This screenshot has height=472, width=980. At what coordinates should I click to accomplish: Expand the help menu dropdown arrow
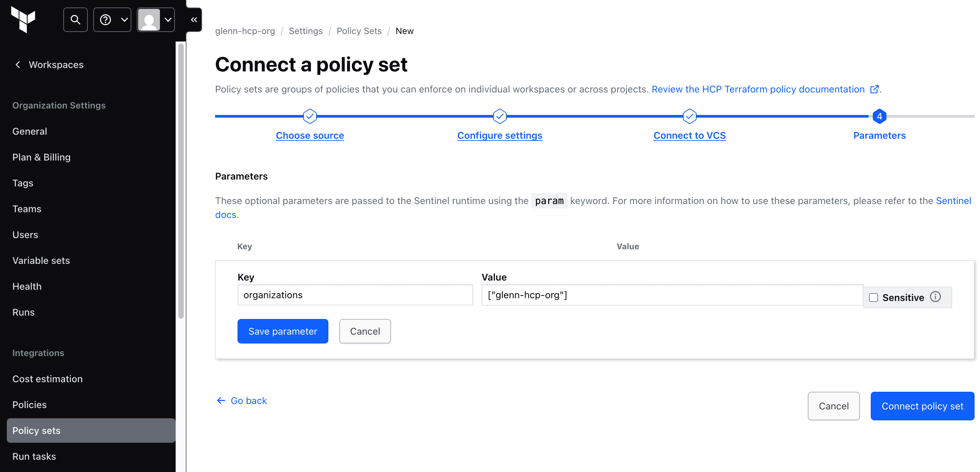click(x=124, y=19)
